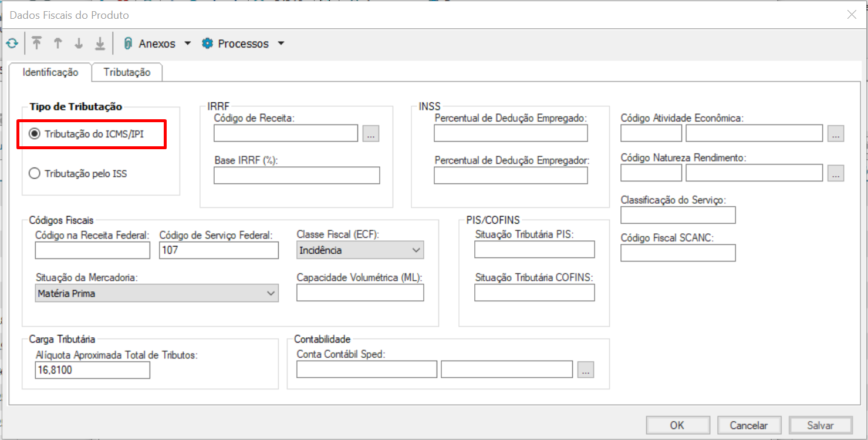The height and width of the screenshot is (440, 868).
Task: Click the Capacidade Volumétrica (ML) field
Action: (x=360, y=293)
